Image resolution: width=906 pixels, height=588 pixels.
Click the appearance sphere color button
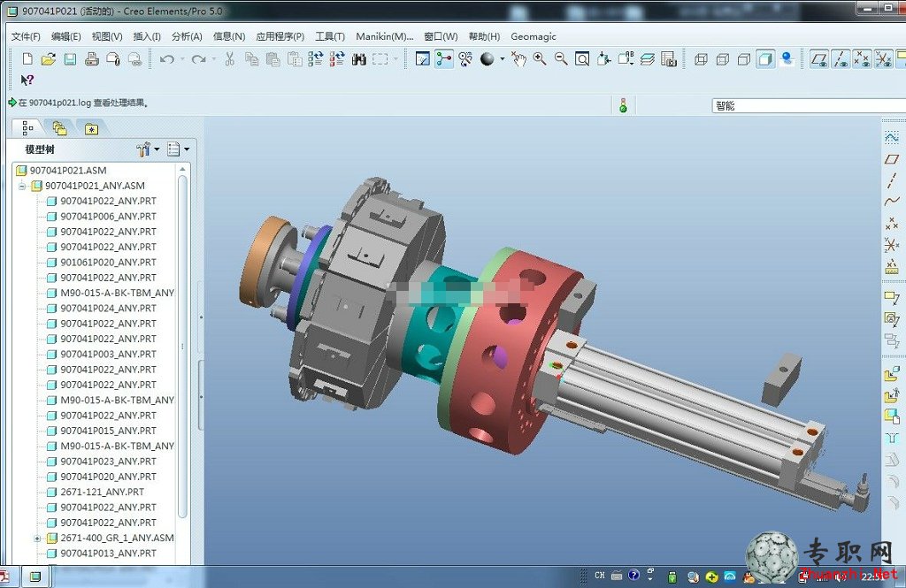pyautogui.click(x=488, y=59)
